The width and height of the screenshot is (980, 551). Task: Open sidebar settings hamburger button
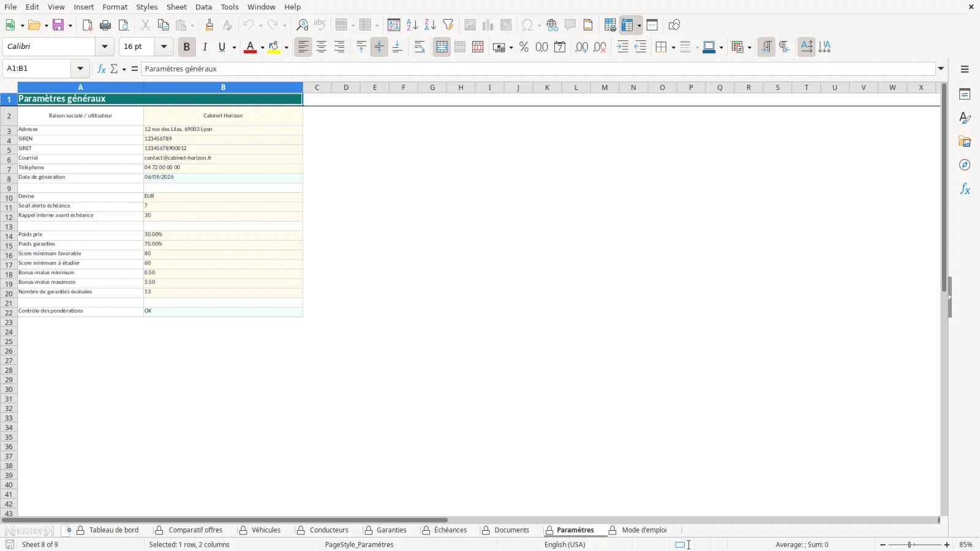(965, 69)
